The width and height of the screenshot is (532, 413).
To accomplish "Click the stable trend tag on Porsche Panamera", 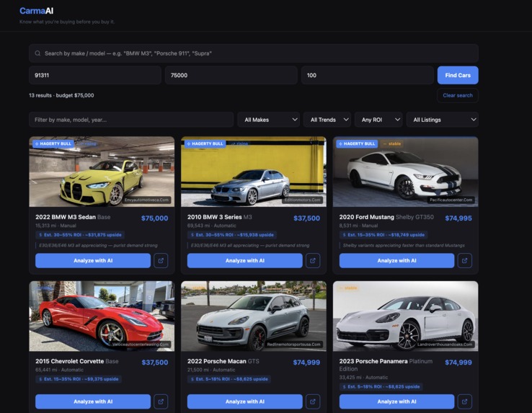I will coord(348,288).
